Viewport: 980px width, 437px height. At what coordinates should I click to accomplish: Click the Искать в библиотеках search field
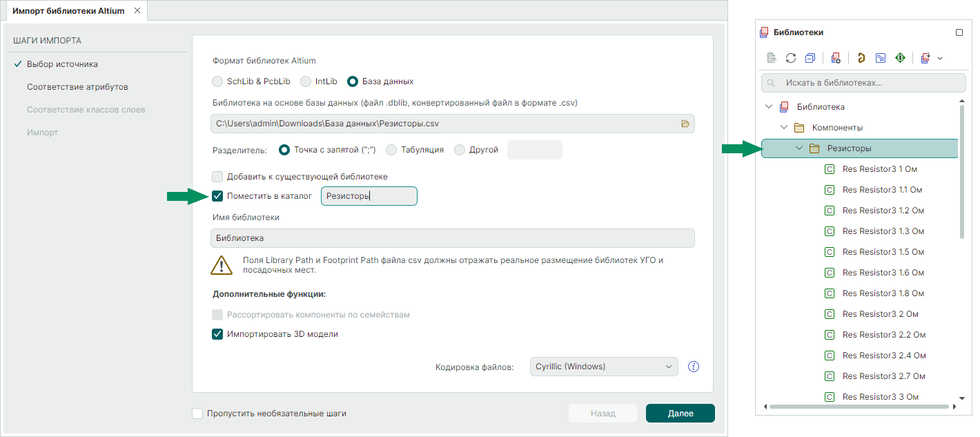pyautogui.click(x=863, y=83)
